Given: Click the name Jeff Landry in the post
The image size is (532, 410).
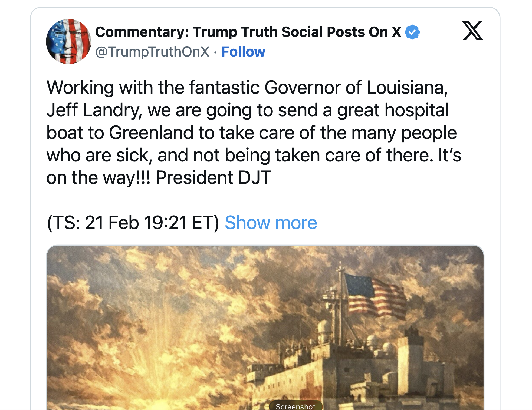Looking at the screenshot, I should click(x=93, y=110).
